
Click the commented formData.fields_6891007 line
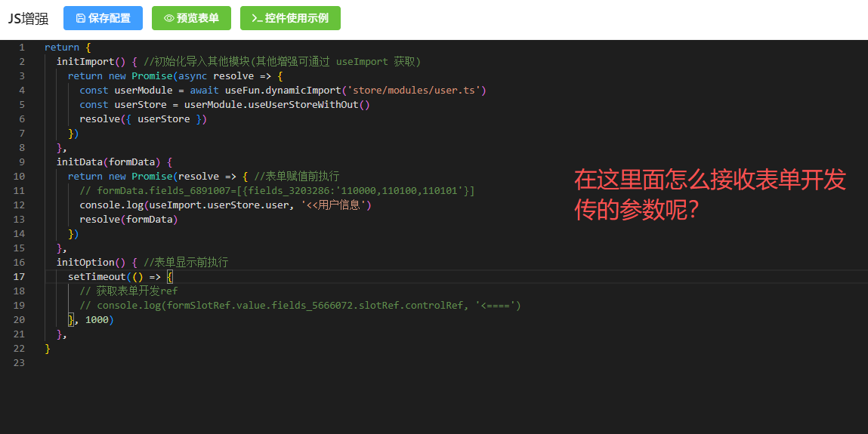(x=276, y=191)
